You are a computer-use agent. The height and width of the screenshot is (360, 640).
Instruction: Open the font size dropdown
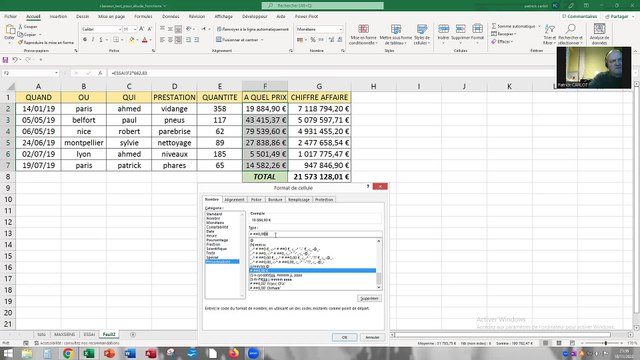coord(135,29)
